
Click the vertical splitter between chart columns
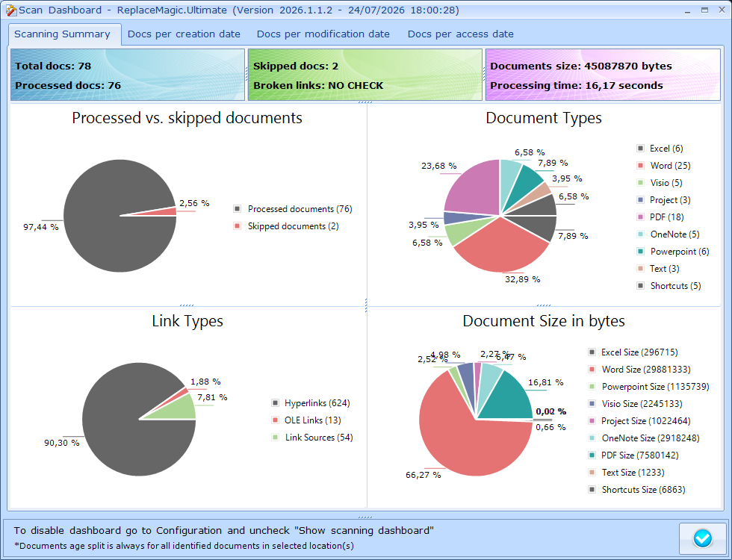(x=367, y=305)
